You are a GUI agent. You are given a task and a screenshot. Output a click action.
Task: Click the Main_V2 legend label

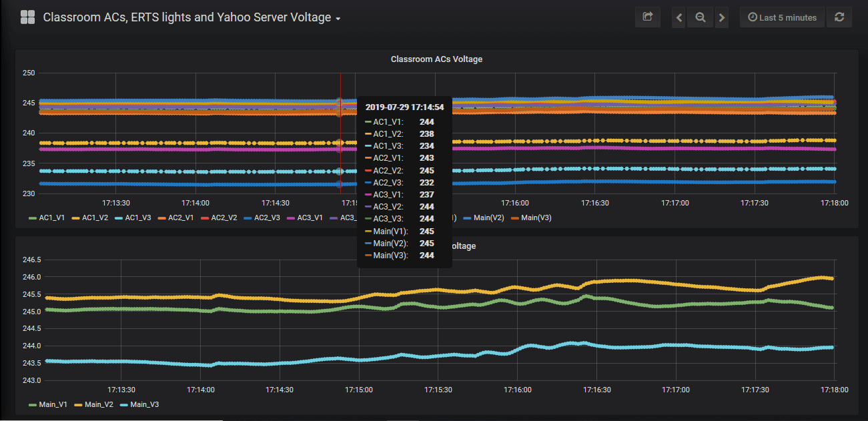coord(100,404)
